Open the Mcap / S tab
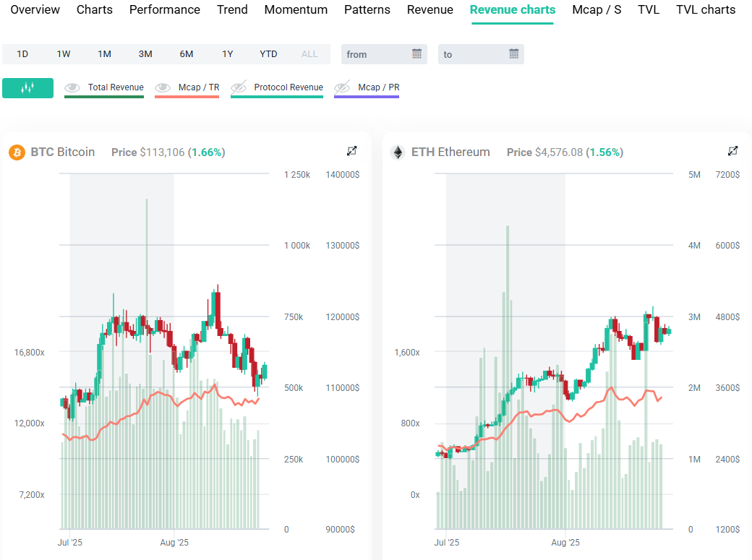 tap(597, 9)
